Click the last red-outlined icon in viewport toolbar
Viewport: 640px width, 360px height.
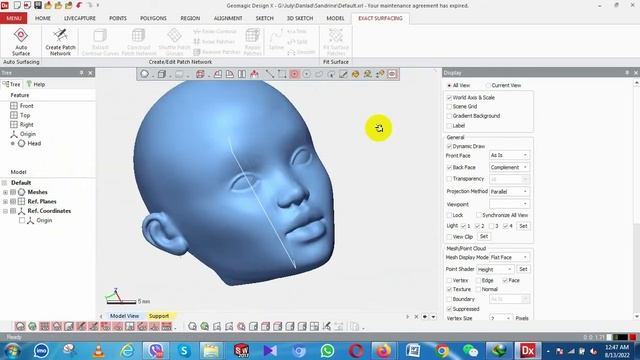[392, 74]
